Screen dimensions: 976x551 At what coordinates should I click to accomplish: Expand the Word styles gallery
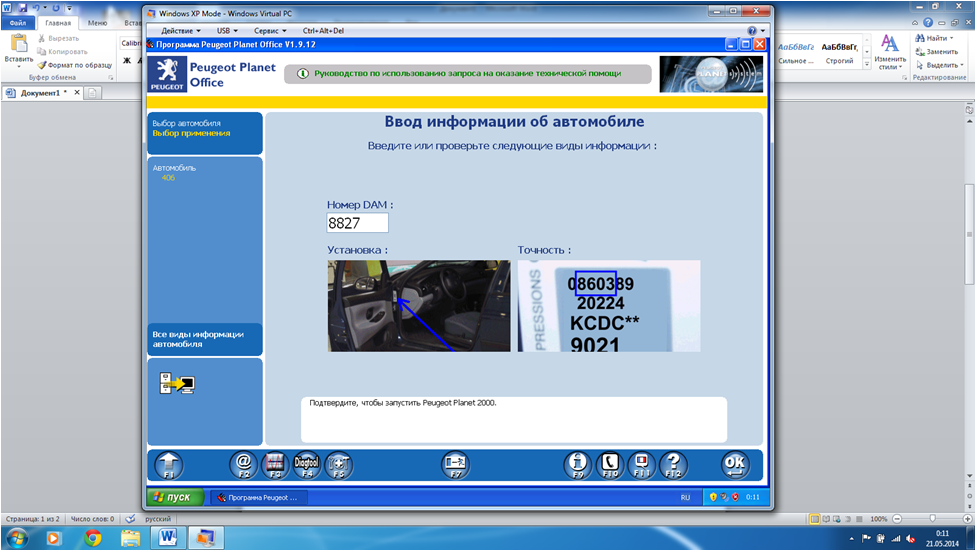point(866,64)
